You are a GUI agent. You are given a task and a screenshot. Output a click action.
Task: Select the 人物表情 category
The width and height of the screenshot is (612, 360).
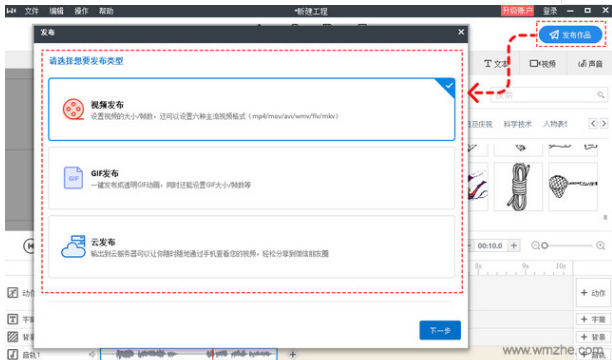tap(555, 124)
